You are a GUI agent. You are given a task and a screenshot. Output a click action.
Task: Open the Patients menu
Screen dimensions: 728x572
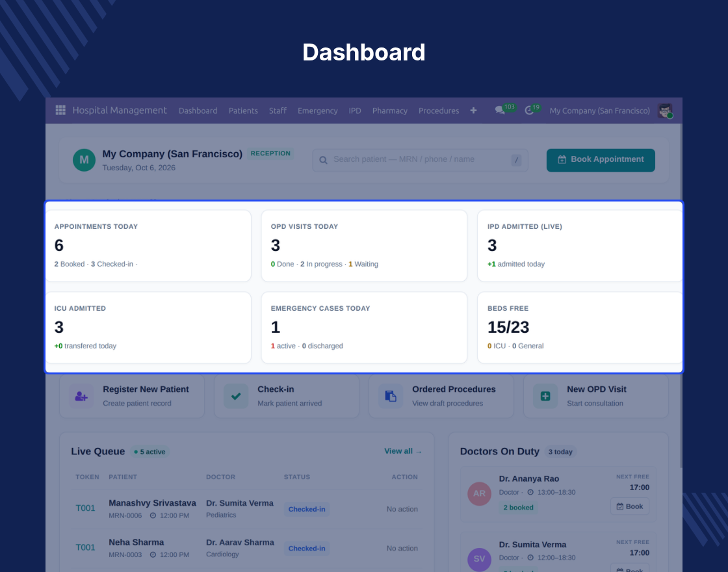coord(243,110)
